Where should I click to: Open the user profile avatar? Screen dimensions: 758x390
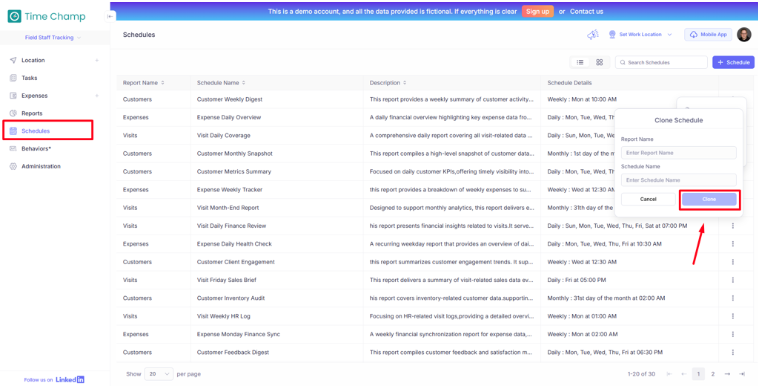[744, 34]
